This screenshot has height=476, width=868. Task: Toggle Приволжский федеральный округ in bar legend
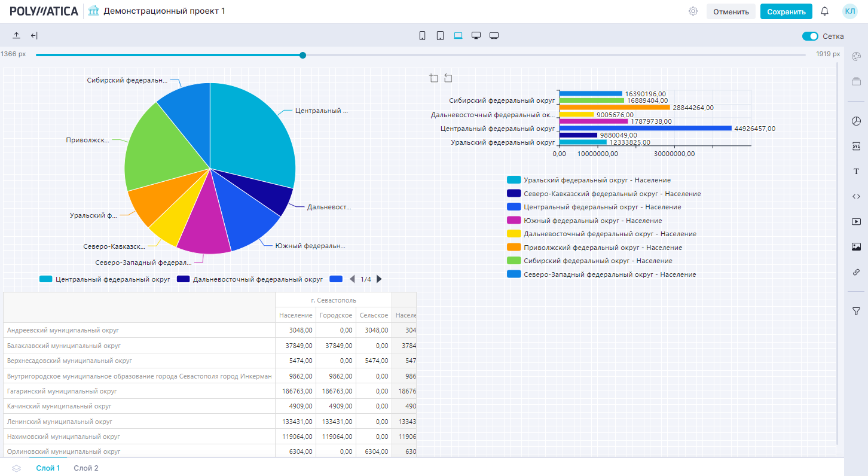(x=603, y=248)
